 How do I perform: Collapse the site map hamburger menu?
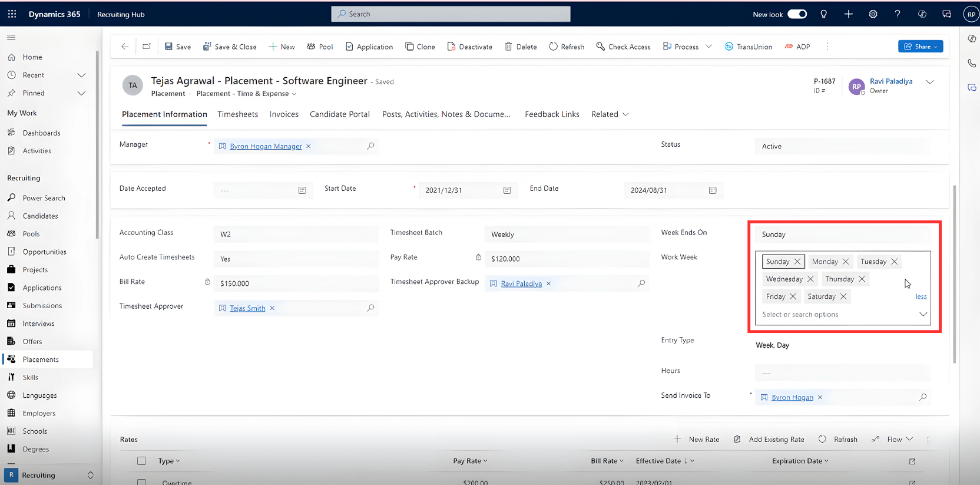point(11,37)
